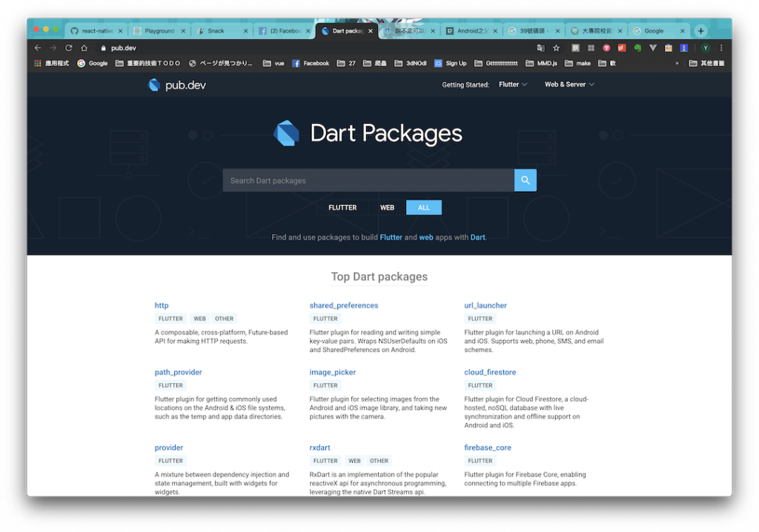Open the Gttttttttttttt bookmarks folder
This screenshot has width=759, height=532.
[496, 64]
